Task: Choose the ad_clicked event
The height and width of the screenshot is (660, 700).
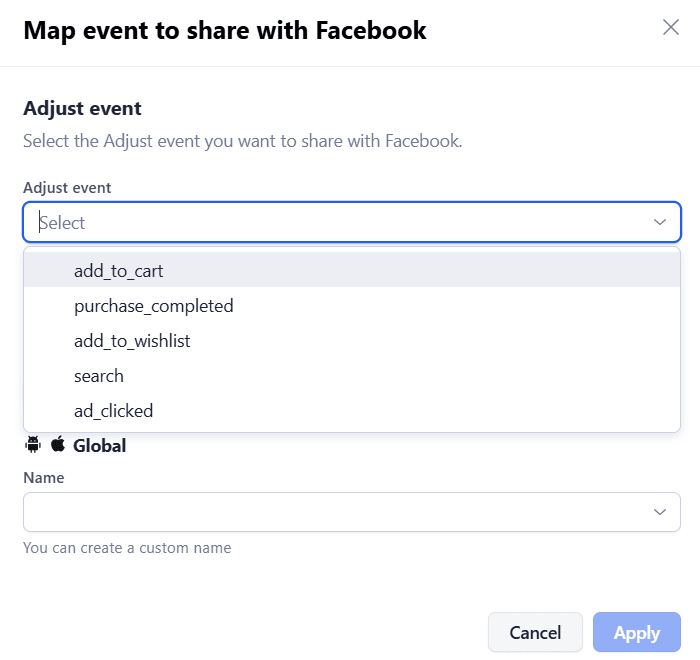Action: point(113,411)
